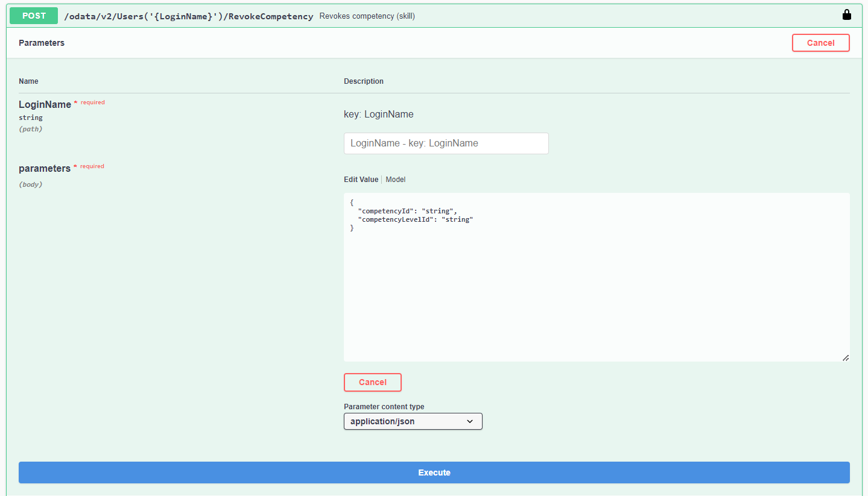Click the 'Revokes competency (skill)' summary text
Viewport: 868px width, 496px height.
[x=367, y=16]
